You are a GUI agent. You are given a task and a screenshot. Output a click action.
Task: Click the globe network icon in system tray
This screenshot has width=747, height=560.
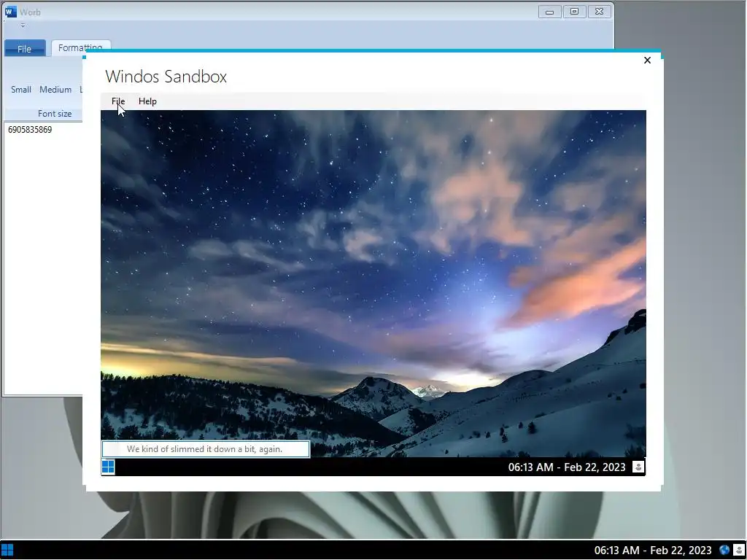724,550
